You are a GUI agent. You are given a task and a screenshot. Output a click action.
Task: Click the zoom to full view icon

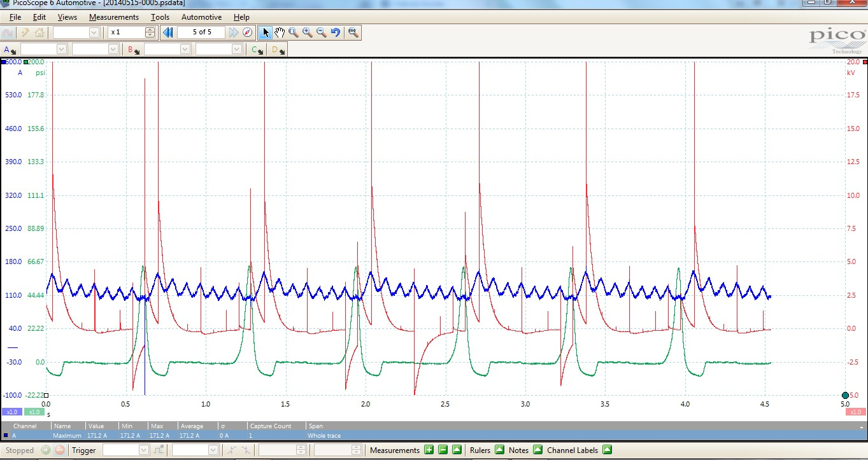coord(353,32)
